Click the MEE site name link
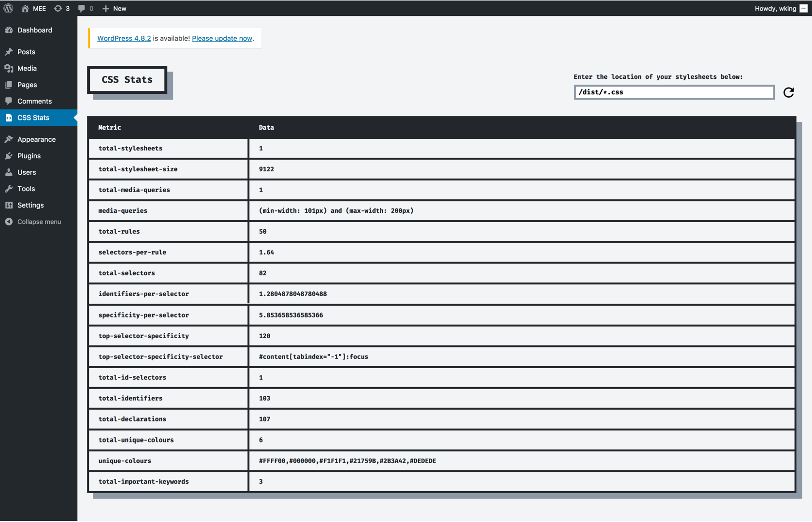 (39, 8)
